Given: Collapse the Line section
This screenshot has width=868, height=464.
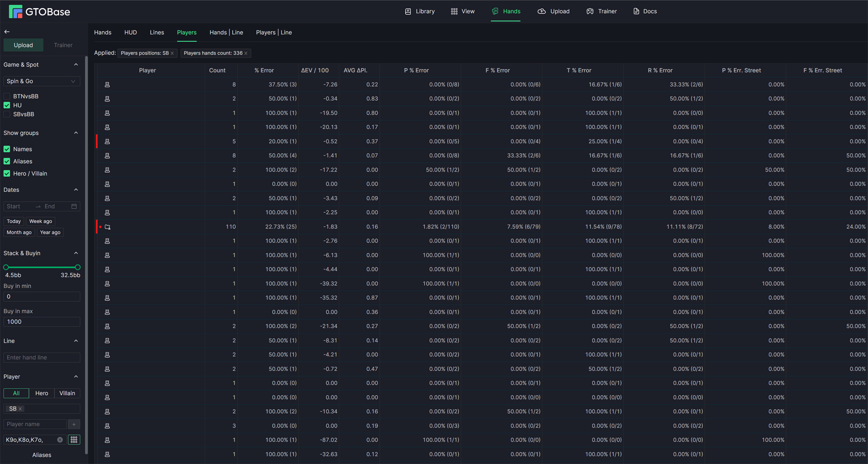Looking at the screenshot, I should pos(76,341).
